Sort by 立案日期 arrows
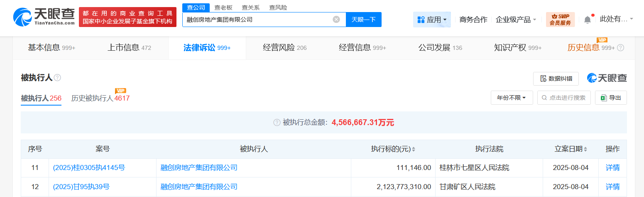This screenshot has width=644, height=197. coord(586,149)
